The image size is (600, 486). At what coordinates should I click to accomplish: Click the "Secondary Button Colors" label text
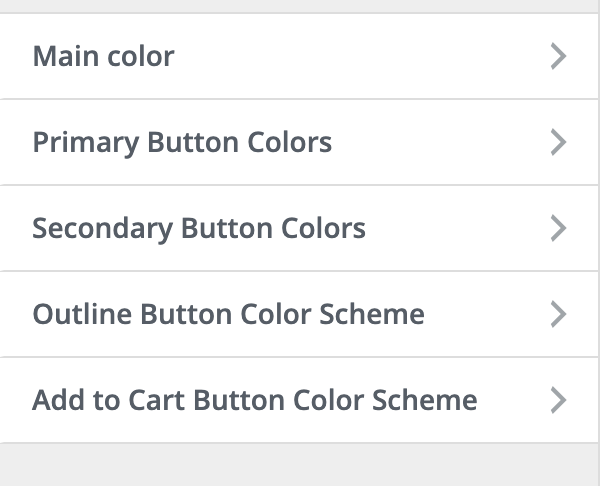(199, 228)
